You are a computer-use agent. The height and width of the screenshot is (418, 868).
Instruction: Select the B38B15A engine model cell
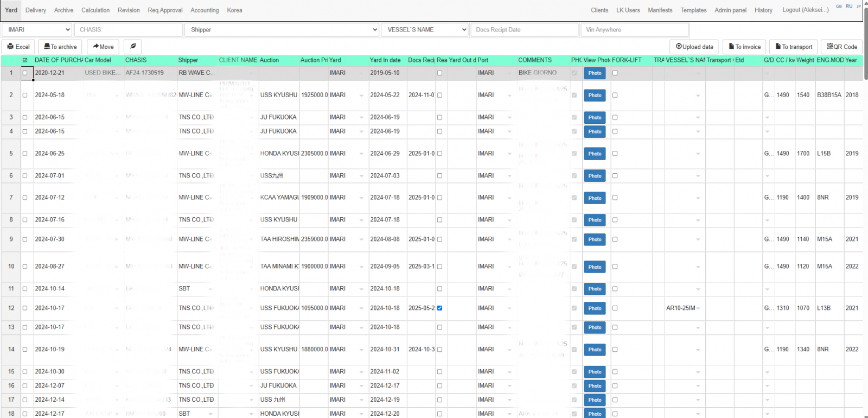click(x=829, y=95)
